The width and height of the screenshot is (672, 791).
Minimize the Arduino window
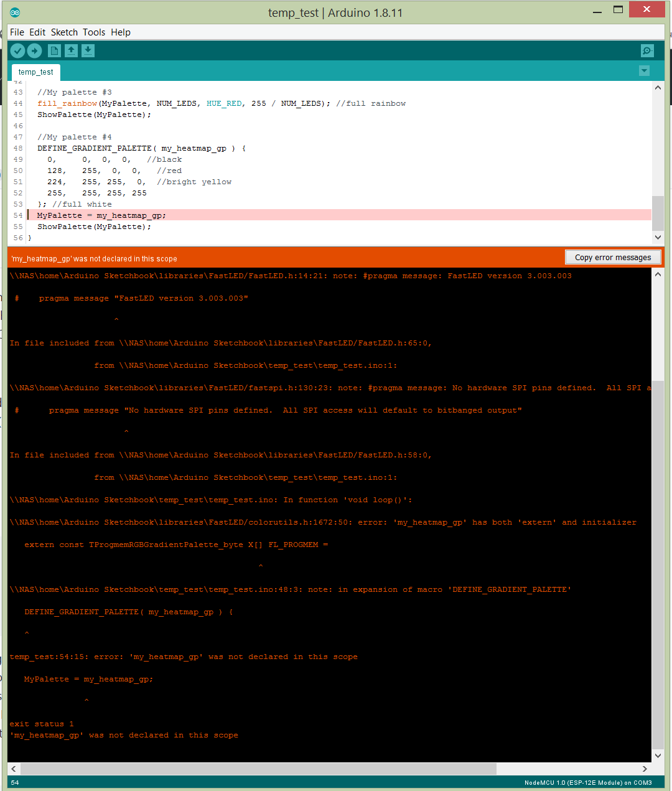(597, 11)
